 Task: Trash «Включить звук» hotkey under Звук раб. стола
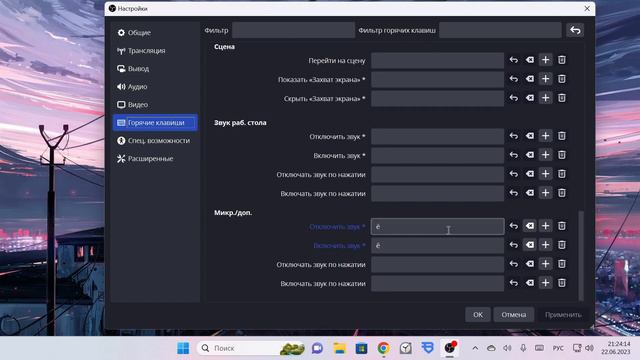[x=562, y=155]
